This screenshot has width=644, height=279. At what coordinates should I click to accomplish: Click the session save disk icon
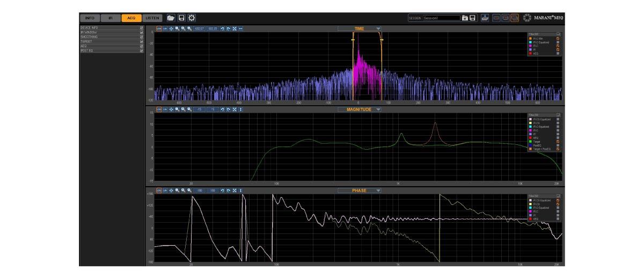pyautogui.click(x=472, y=18)
